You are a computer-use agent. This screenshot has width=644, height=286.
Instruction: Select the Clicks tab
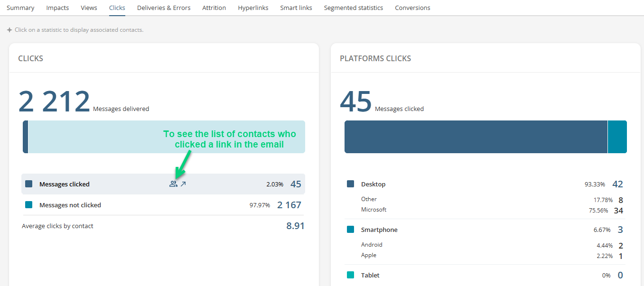pos(117,8)
